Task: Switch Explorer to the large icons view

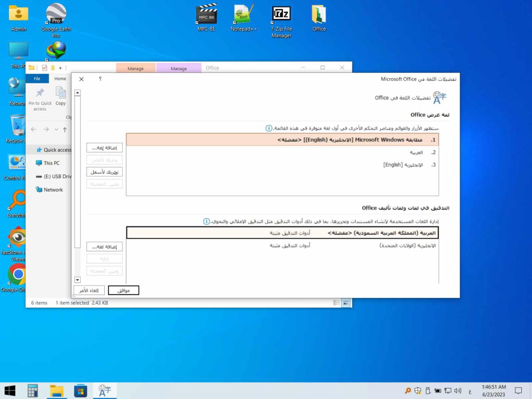Action: coord(346,303)
